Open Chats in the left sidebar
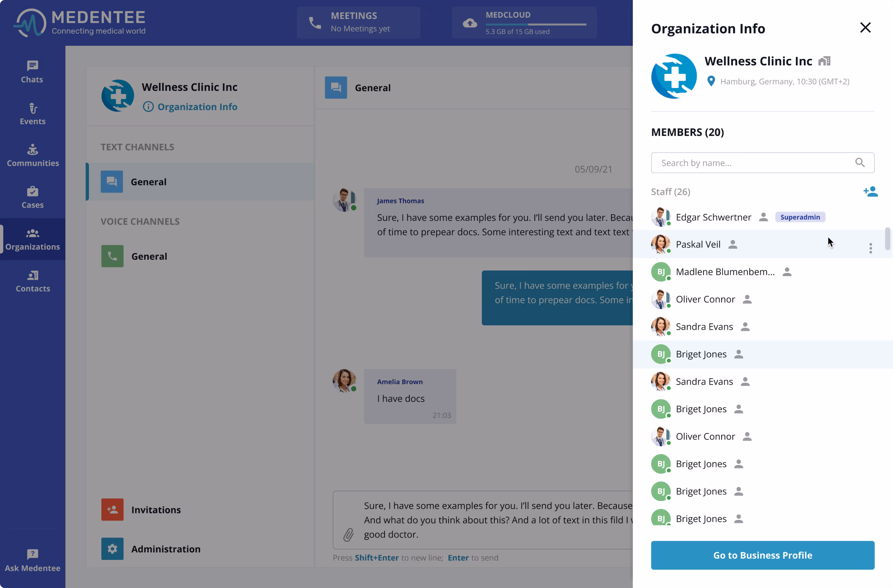This screenshot has height=588, width=893. (32, 72)
